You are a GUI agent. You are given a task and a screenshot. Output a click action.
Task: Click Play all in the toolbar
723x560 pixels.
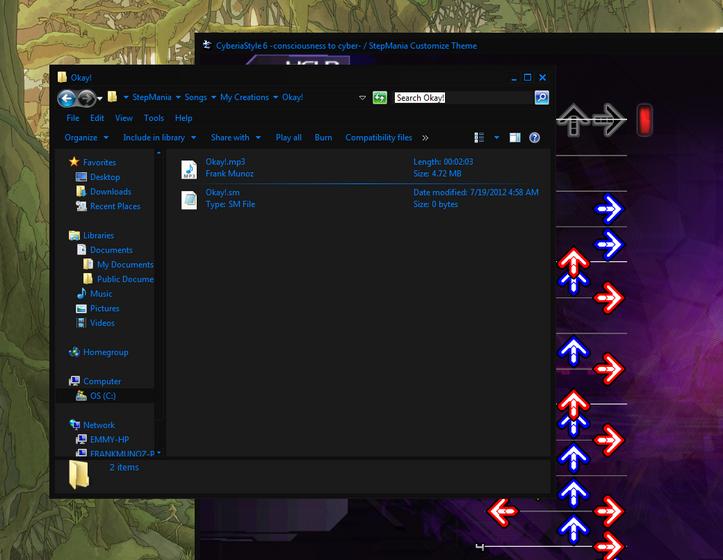click(x=289, y=137)
